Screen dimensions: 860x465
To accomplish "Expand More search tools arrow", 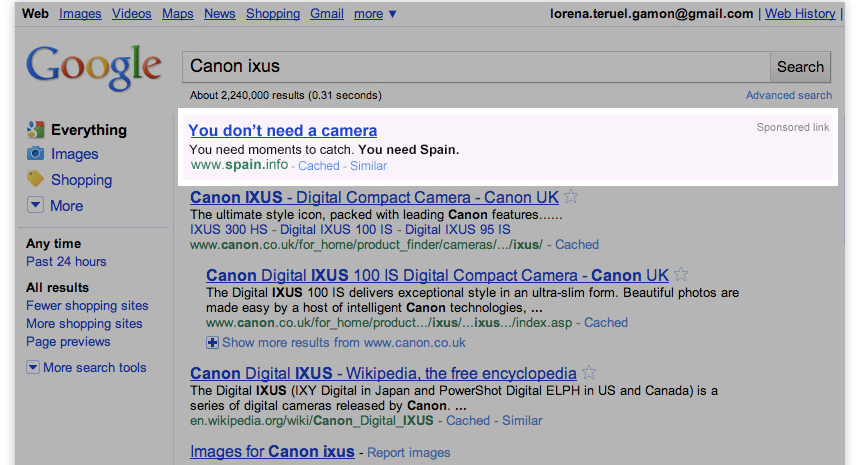I will click(33, 367).
